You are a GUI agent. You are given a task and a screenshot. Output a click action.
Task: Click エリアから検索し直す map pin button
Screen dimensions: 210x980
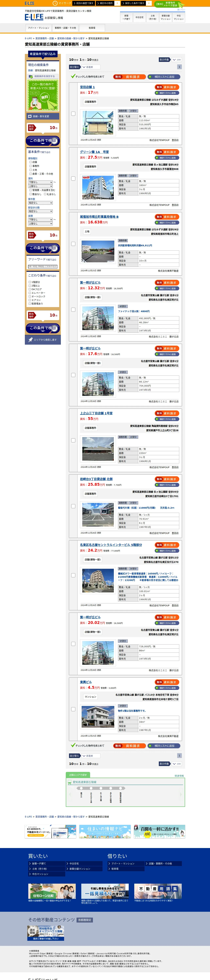point(43,339)
